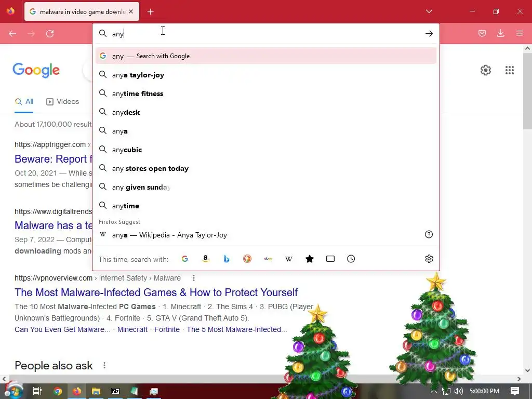This screenshot has height=399, width=532.
Task: Switch to the Videos results tab
Action: pyautogui.click(x=63, y=101)
